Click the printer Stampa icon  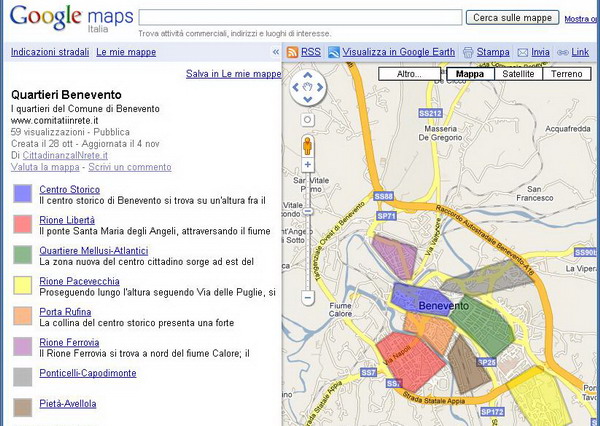[x=468, y=52]
